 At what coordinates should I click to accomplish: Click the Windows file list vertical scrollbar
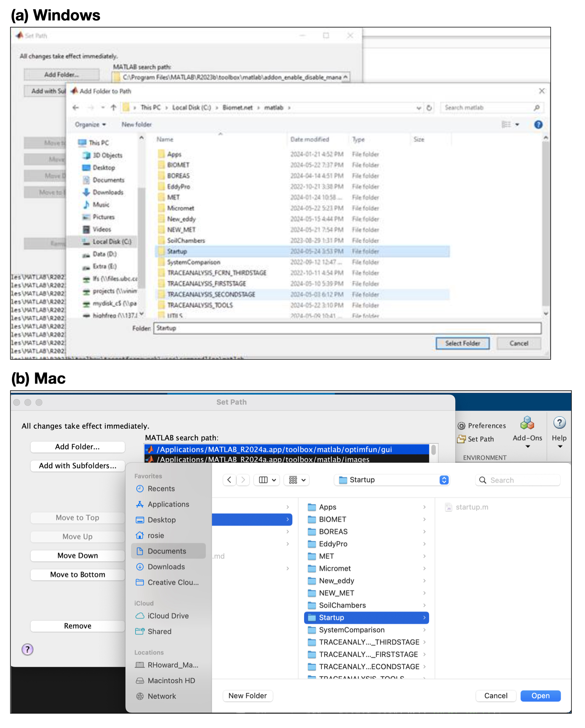click(545, 224)
